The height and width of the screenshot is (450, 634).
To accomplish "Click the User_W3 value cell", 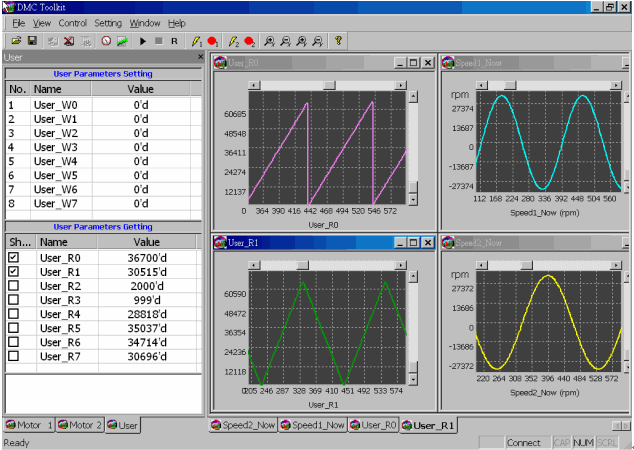I will point(141,147).
